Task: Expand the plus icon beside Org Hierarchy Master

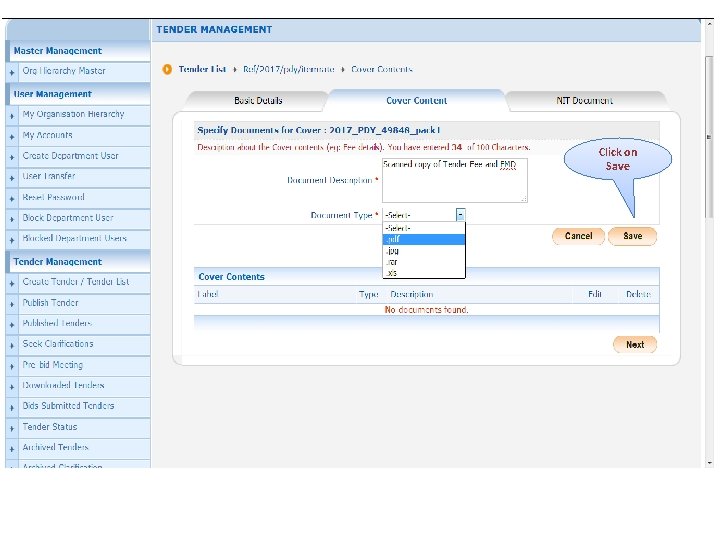Action: (12, 72)
